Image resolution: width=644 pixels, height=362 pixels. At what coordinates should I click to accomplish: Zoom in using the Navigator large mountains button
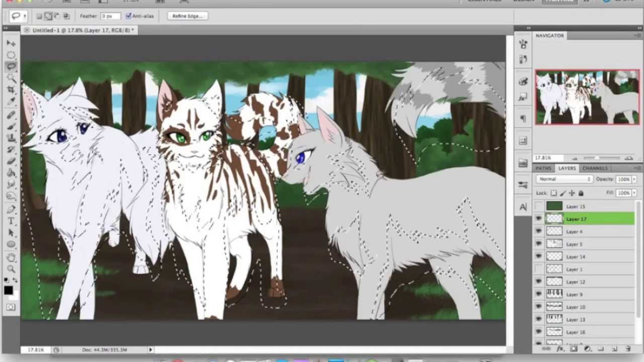[628, 158]
